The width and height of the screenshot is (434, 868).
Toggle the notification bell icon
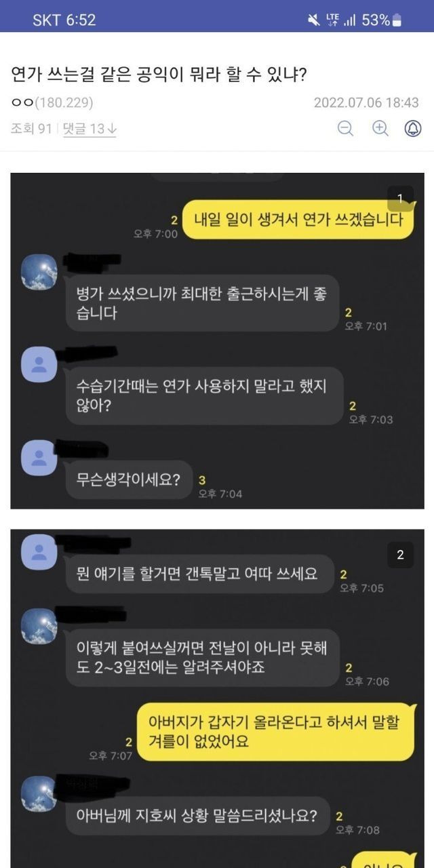click(413, 128)
